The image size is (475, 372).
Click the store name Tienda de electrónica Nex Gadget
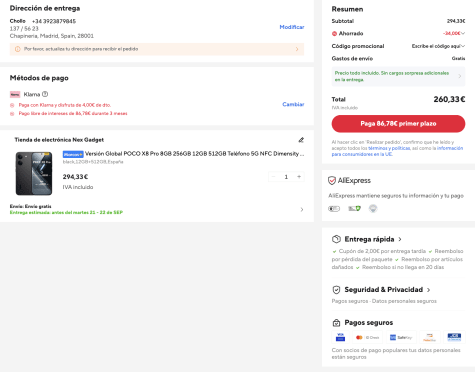click(59, 140)
